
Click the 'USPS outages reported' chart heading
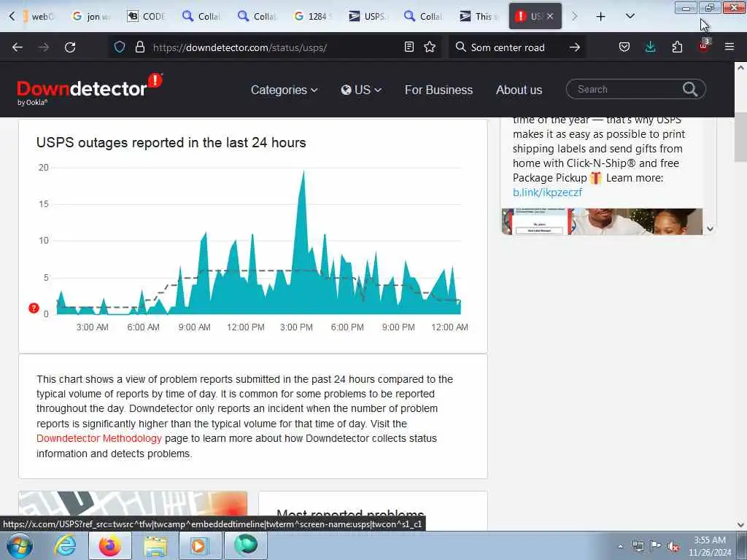[171, 142]
